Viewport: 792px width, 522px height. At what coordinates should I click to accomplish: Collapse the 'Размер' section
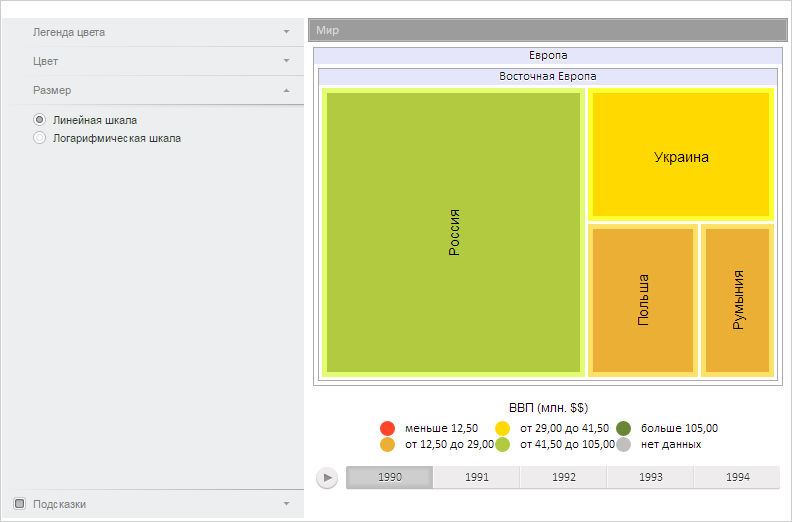point(286,90)
